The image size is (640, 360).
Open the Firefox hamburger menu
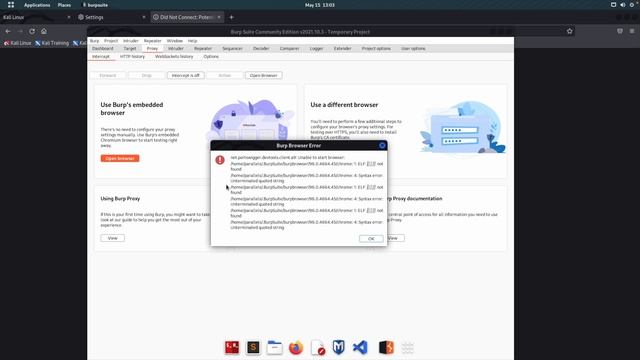click(632, 31)
